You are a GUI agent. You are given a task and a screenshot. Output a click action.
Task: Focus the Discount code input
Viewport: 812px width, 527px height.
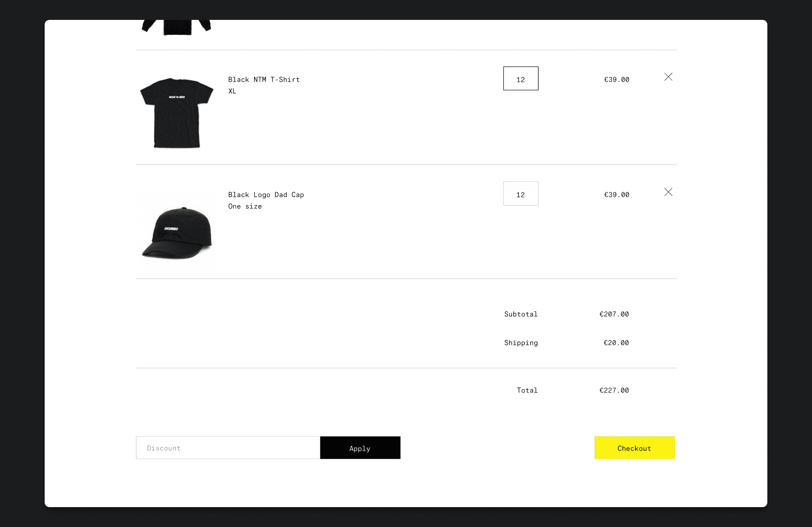[x=228, y=448]
